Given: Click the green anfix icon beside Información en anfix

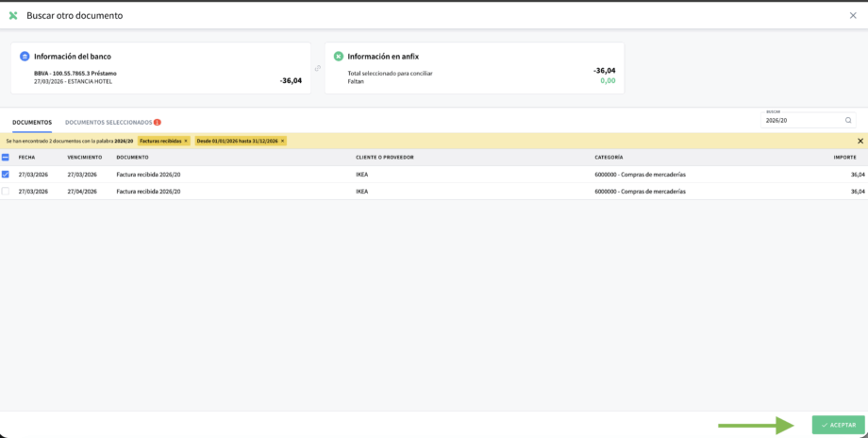Looking at the screenshot, I should [339, 56].
